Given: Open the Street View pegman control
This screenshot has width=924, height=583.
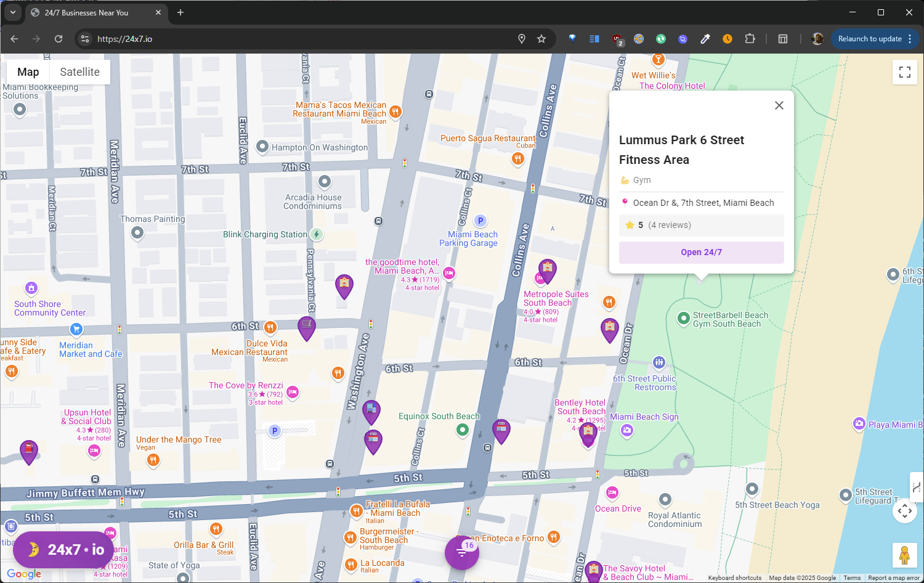Looking at the screenshot, I should [905, 555].
